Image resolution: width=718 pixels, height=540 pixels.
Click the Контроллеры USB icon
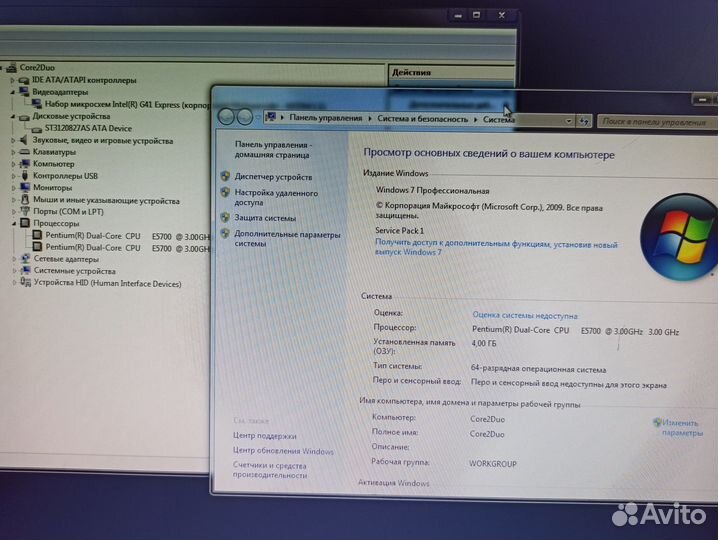(x=25, y=175)
